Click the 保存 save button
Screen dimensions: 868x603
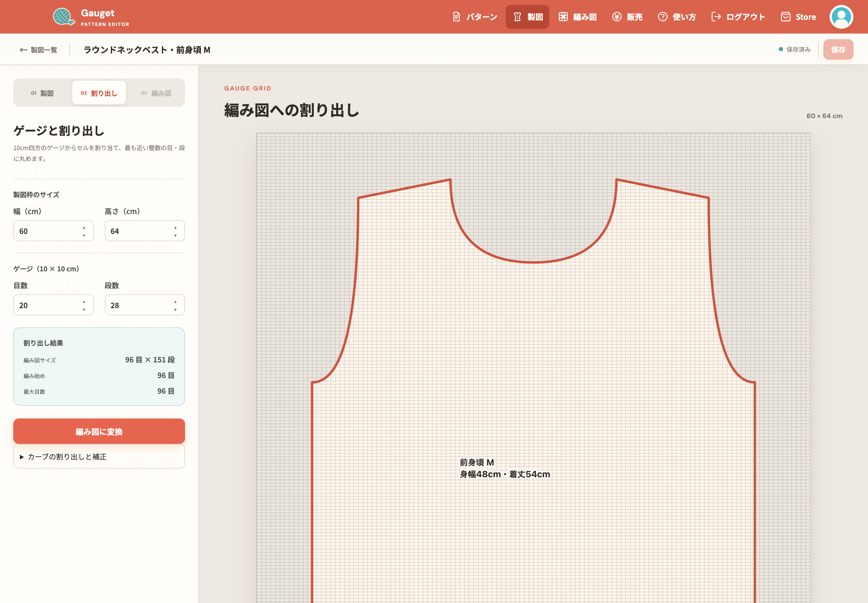click(x=838, y=49)
